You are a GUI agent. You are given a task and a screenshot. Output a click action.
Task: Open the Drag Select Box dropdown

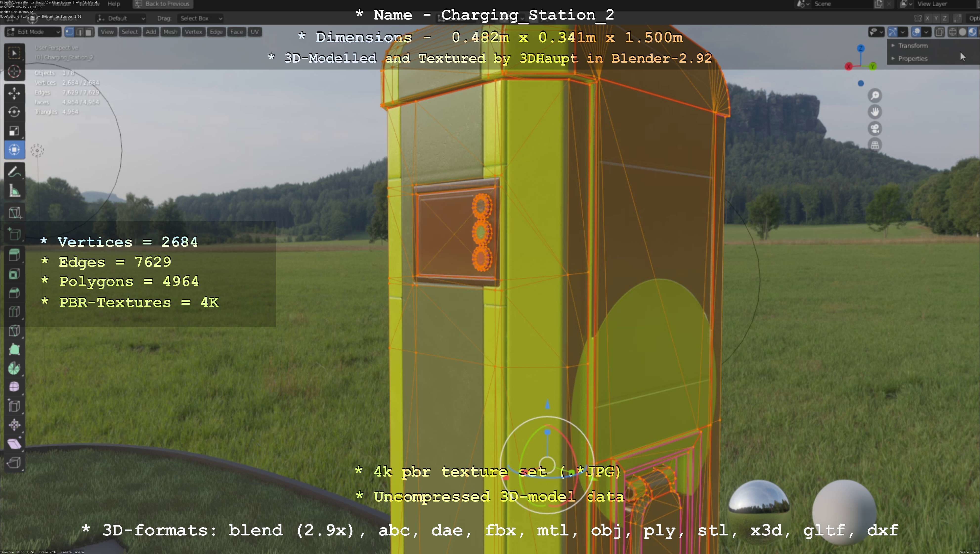[200, 18]
